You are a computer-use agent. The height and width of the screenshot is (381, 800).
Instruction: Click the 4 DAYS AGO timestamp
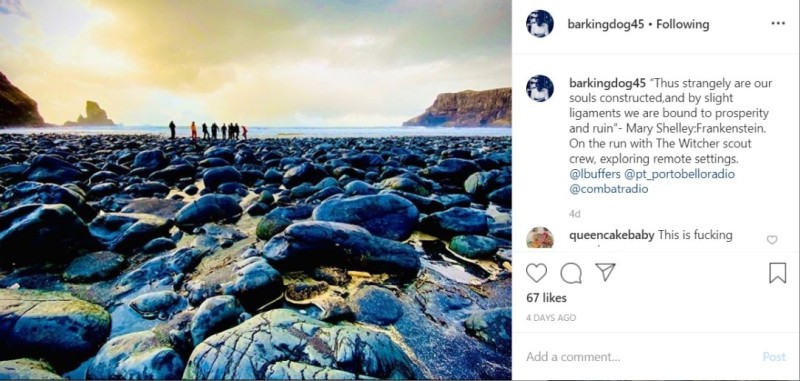point(551,318)
